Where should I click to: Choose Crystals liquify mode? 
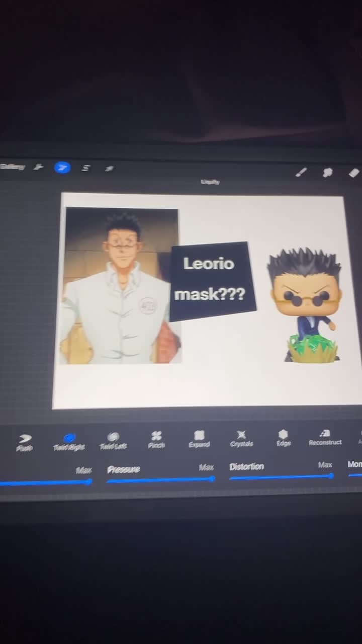point(241,438)
